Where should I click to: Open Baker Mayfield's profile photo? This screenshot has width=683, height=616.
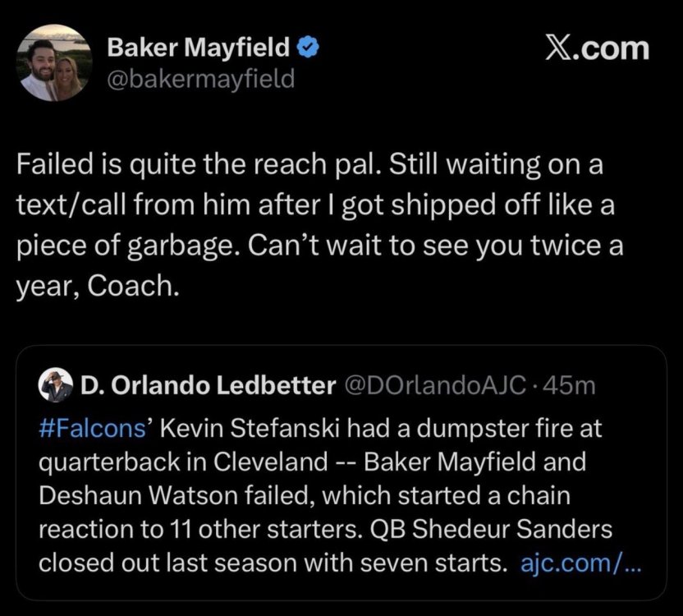pyautogui.click(x=54, y=62)
